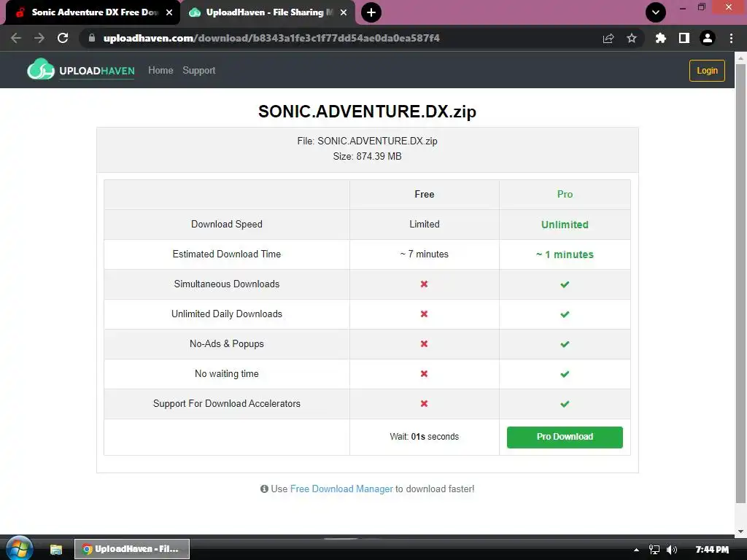Click the 'Limited' download speed cell
The width and height of the screenshot is (747, 560).
424,225
